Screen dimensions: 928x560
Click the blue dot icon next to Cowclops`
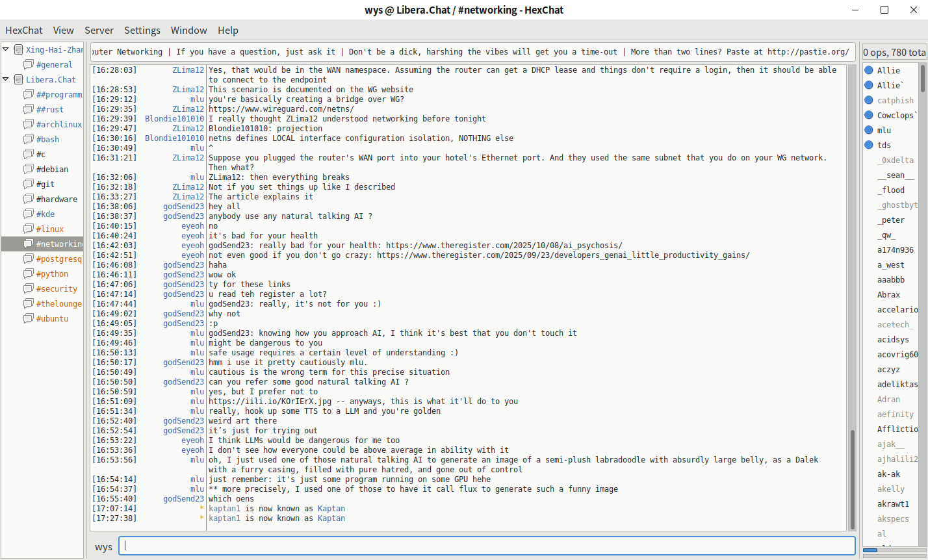pos(869,115)
